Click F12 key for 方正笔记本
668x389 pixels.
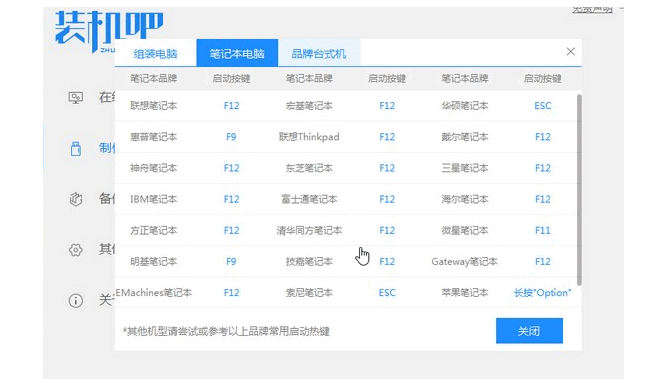pos(231,231)
